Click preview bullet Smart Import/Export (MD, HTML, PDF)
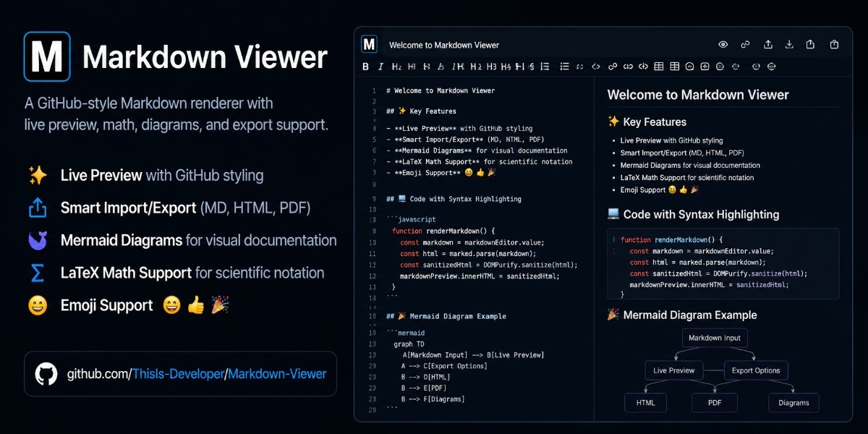Viewport: 868px width, 434px height. pyautogui.click(x=682, y=153)
